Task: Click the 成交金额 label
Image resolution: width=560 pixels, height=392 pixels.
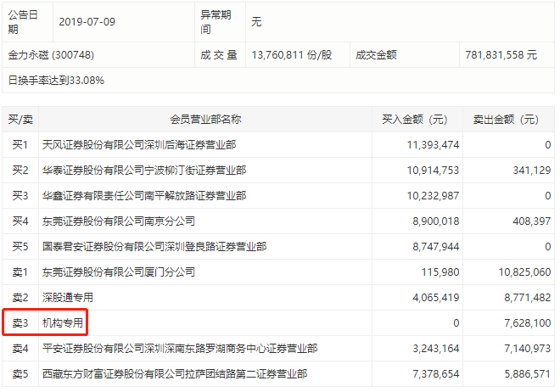Action: point(376,55)
